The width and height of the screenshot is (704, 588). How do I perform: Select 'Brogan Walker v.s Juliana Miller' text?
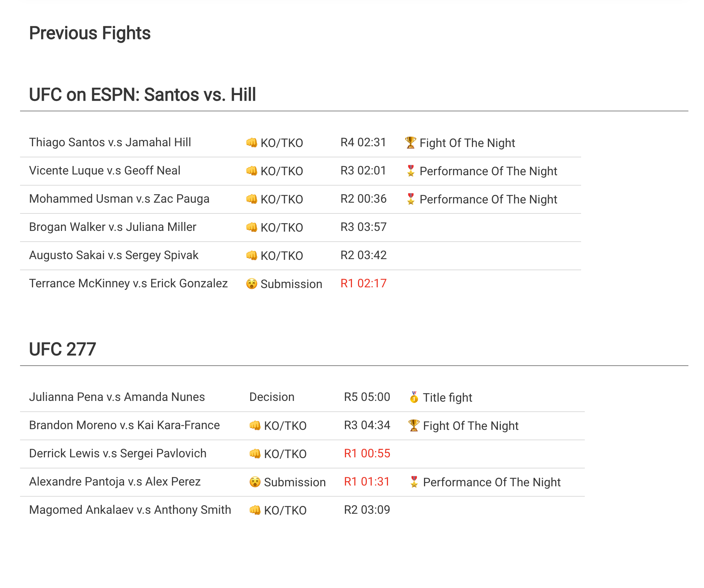coord(113,227)
